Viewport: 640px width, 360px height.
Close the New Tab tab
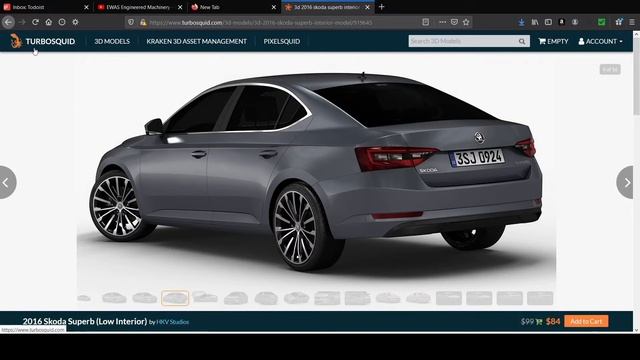pos(273,7)
